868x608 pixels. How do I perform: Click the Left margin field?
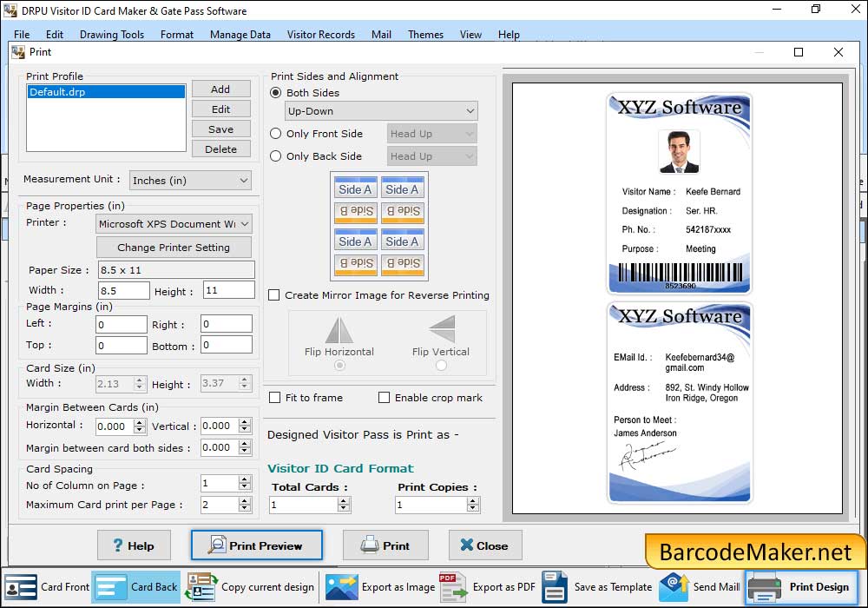(122, 325)
